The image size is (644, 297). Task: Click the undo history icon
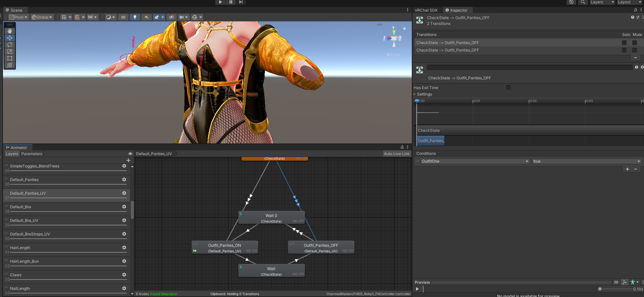[x=571, y=2]
